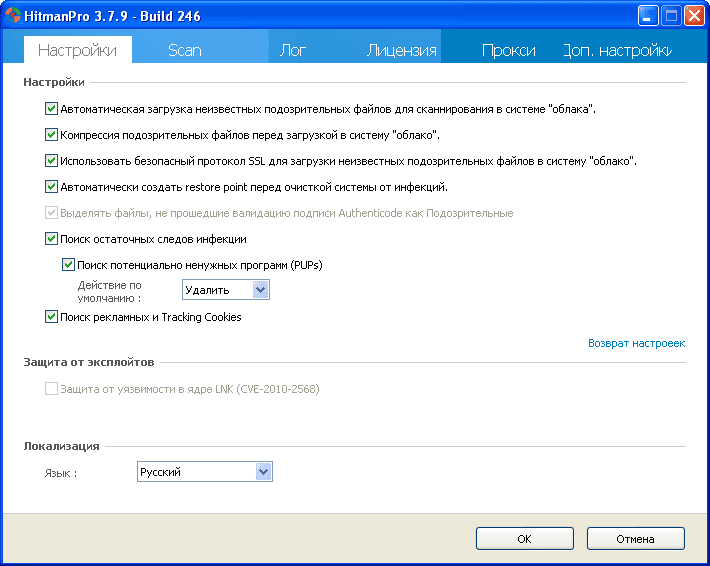Open the Прокси tab
Viewport: 710px width, 566px height.
508,50
